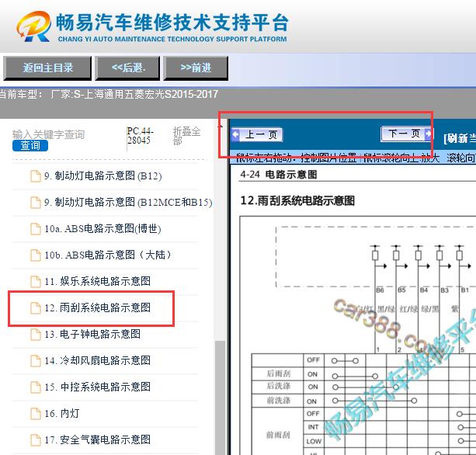
Task: Click document icon beside 15. 中控系统电路示意图
Action: click(36, 387)
